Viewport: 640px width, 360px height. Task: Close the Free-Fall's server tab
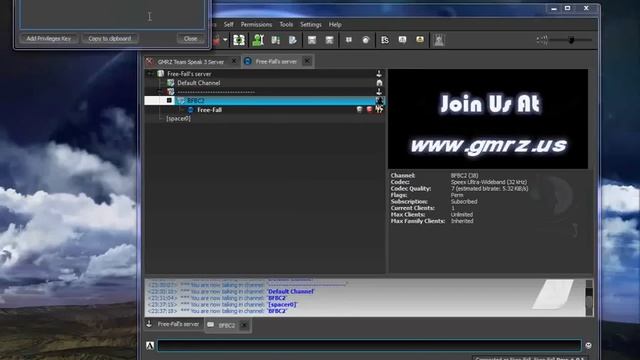307,61
